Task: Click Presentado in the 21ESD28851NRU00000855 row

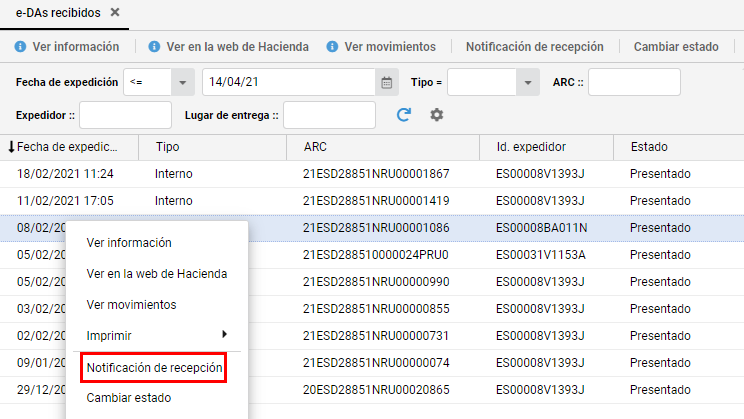Action: (x=660, y=309)
